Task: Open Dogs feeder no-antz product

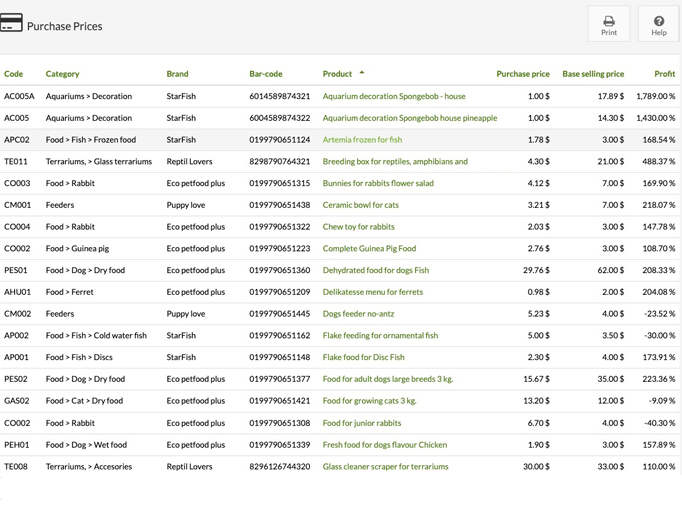Action: pyautogui.click(x=358, y=314)
